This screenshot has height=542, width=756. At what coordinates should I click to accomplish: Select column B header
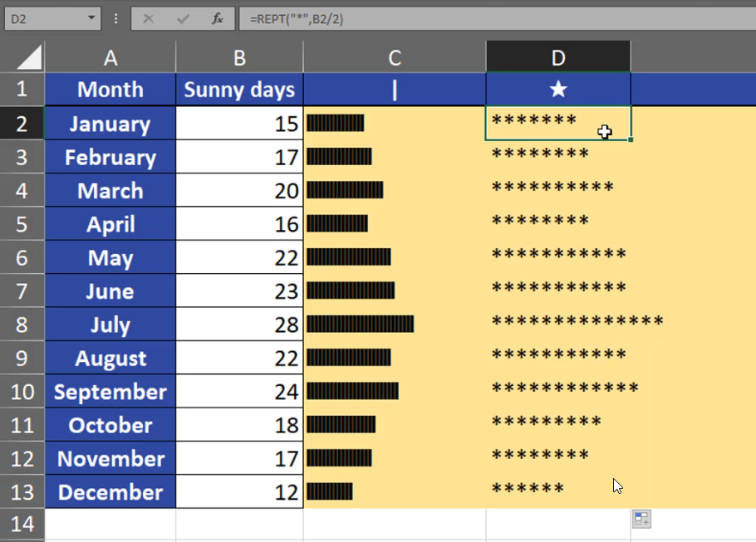(239, 57)
